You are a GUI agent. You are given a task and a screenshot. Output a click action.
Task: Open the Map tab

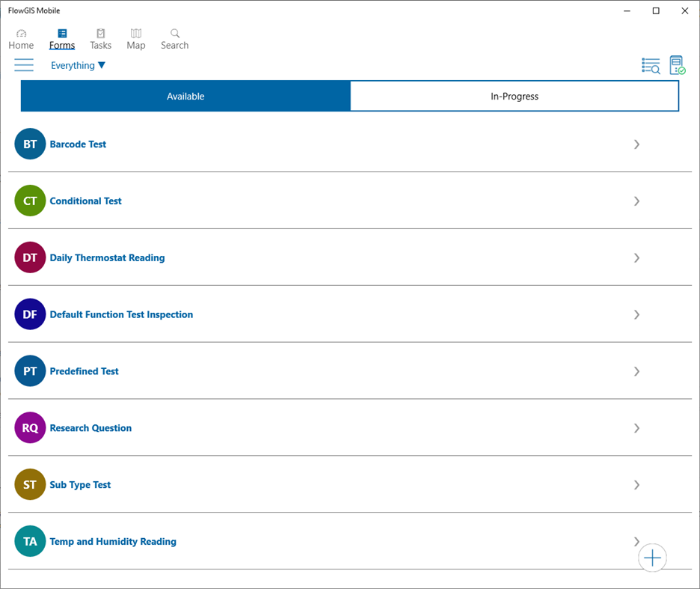coord(136,39)
